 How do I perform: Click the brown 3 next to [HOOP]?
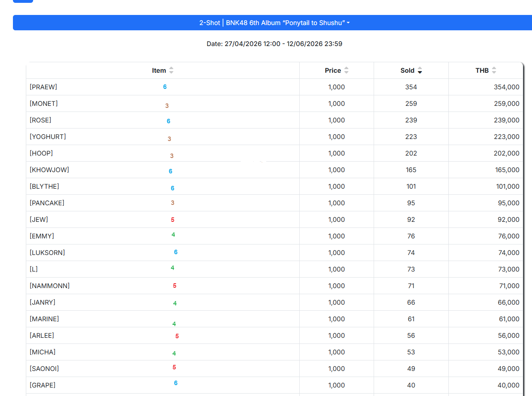click(x=172, y=156)
